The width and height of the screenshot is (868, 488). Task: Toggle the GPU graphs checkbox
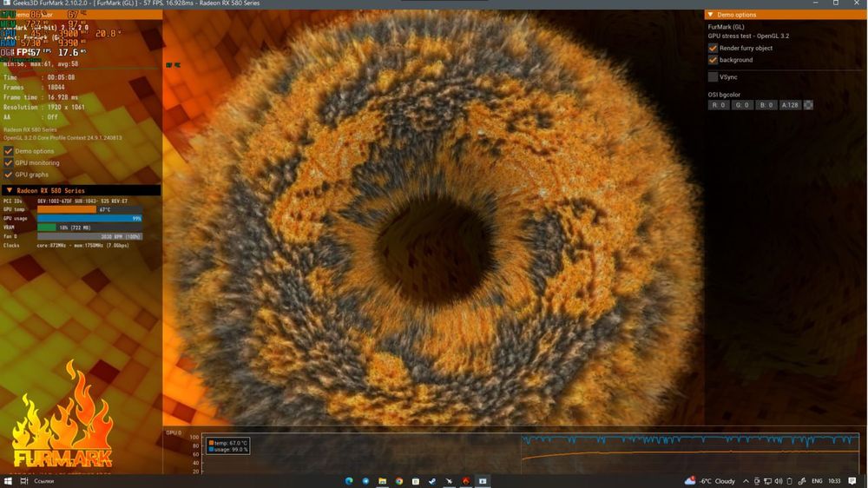[9, 175]
